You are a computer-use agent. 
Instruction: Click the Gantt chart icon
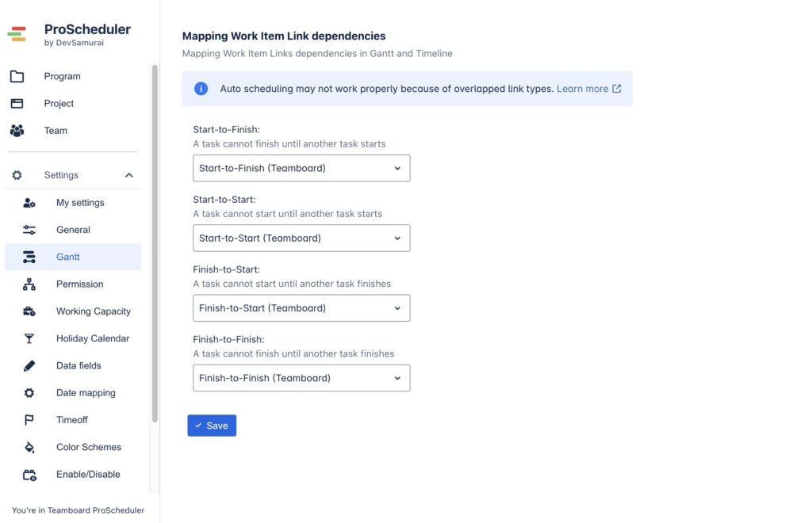(x=29, y=256)
